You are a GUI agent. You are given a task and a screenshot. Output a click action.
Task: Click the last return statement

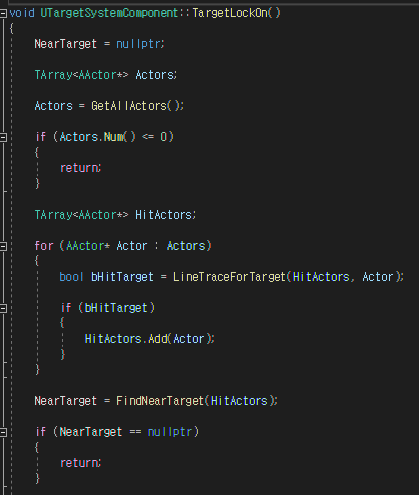click(80, 463)
